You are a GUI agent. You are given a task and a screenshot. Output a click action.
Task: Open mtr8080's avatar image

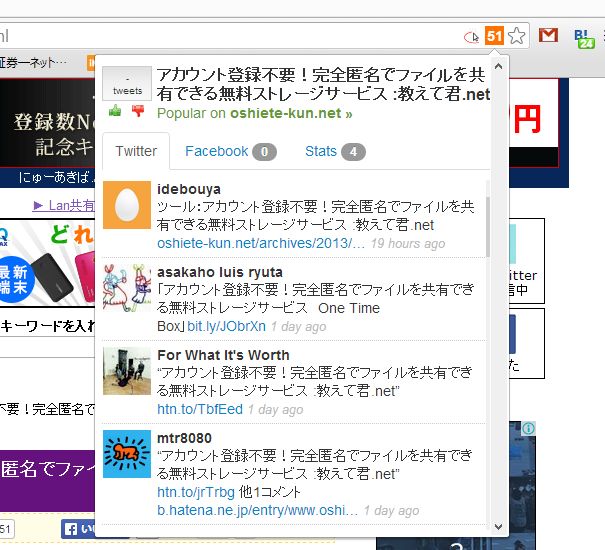127,454
